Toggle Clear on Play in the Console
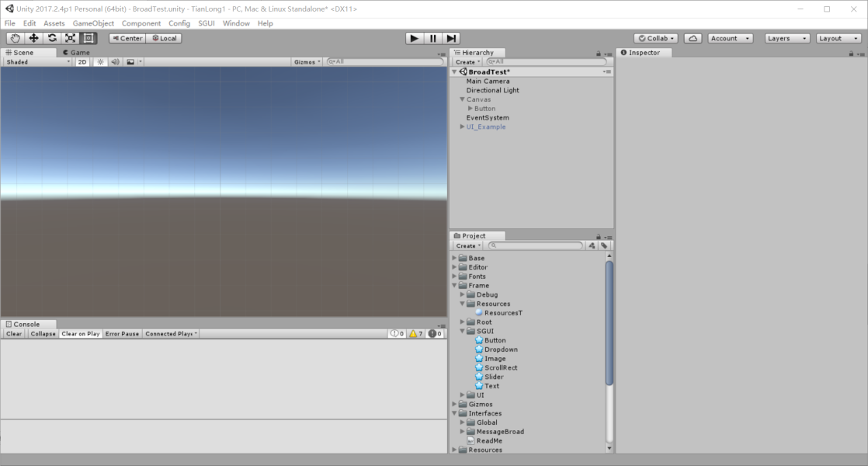Screen dimensions: 868x466 (x=80, y=334)
